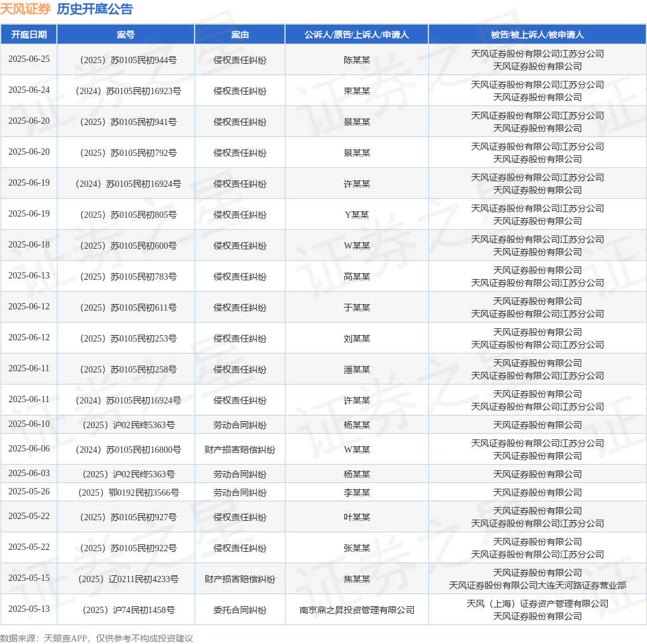The width and height of the screenshot is (647, 644).
Task: Click case number (2025)苏0105民初927号
Action: tap(126, 518)
